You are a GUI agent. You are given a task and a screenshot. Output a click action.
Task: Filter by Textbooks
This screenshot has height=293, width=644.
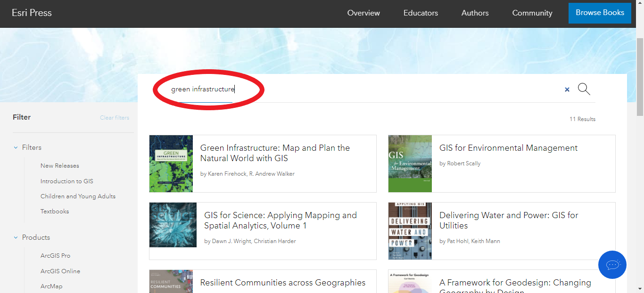[x=55, y=212]
